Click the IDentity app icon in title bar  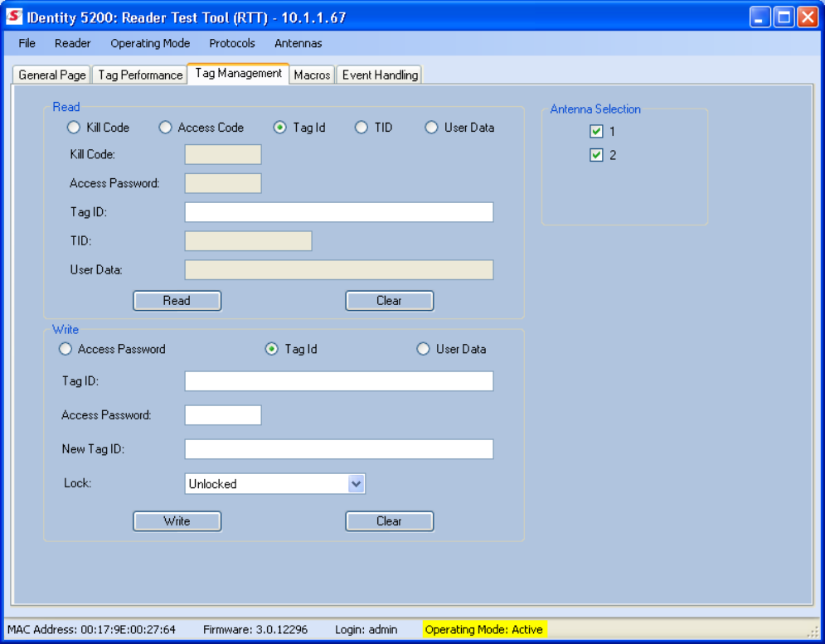tap(14, 17)
